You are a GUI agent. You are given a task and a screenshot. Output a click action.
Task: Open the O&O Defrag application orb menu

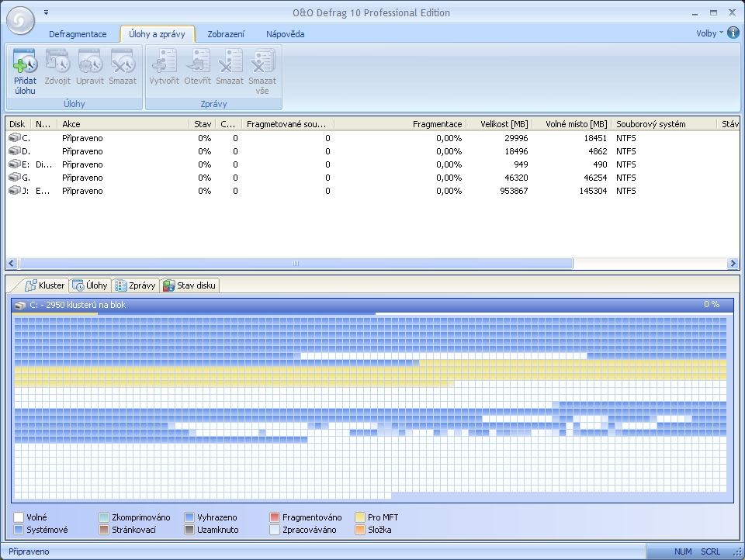[20, 20]
